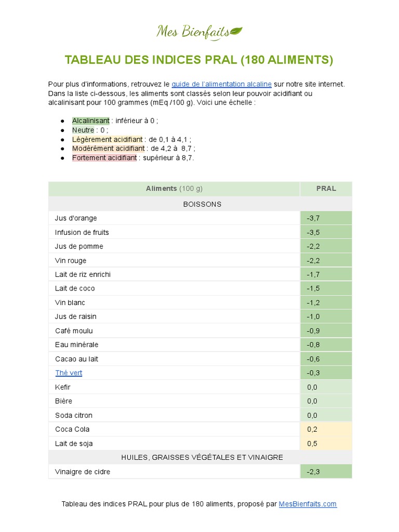Click the TABLEAU DES INDICES PRAL title

click(x=199, y=60)
